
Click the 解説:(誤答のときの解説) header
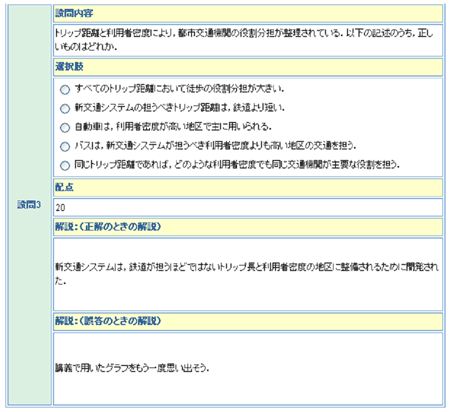tap(108, 321)
